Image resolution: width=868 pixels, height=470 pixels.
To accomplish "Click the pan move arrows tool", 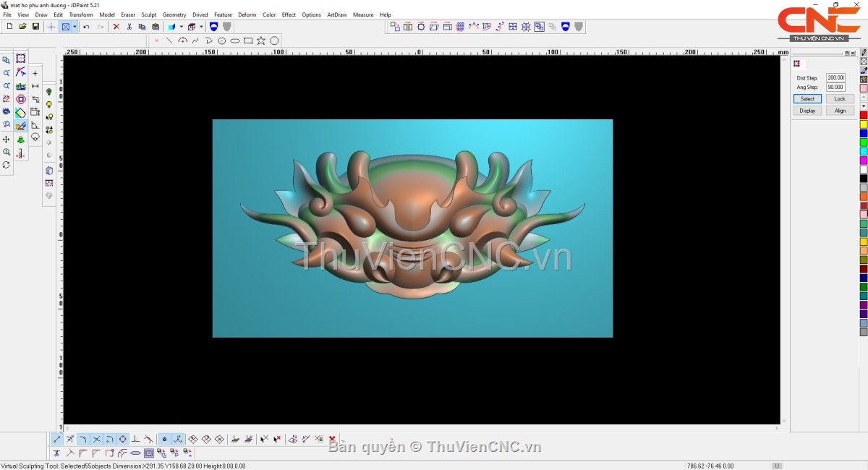I will point(7,139).
